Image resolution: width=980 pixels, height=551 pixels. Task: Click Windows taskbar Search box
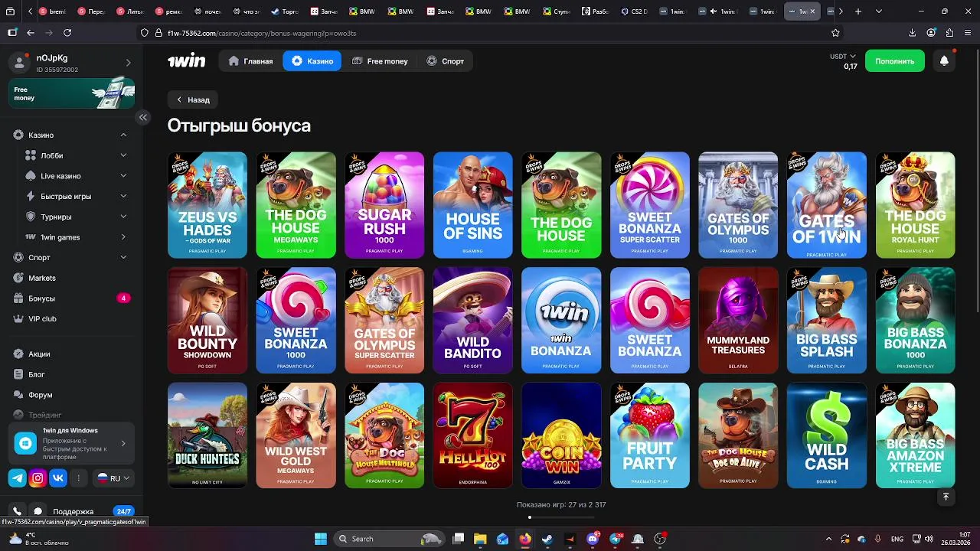point(390,539)
